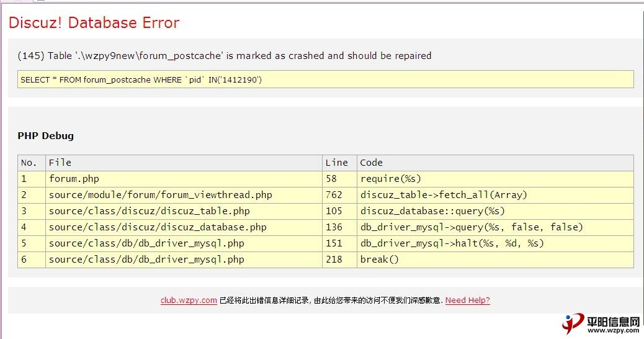
Task: Click the PHP Debug heading
Action: pyautogui.click(x=45, y=135)
